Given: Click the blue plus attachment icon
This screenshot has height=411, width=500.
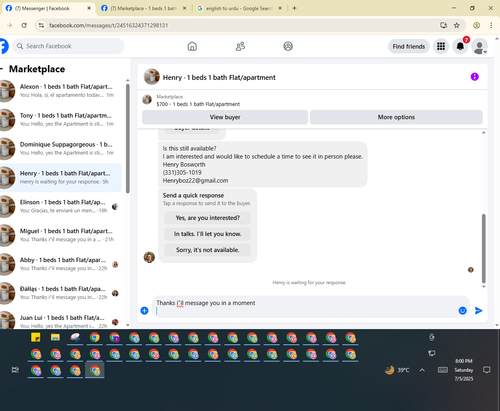Looking at the screenshot, I should coord(144,311).
